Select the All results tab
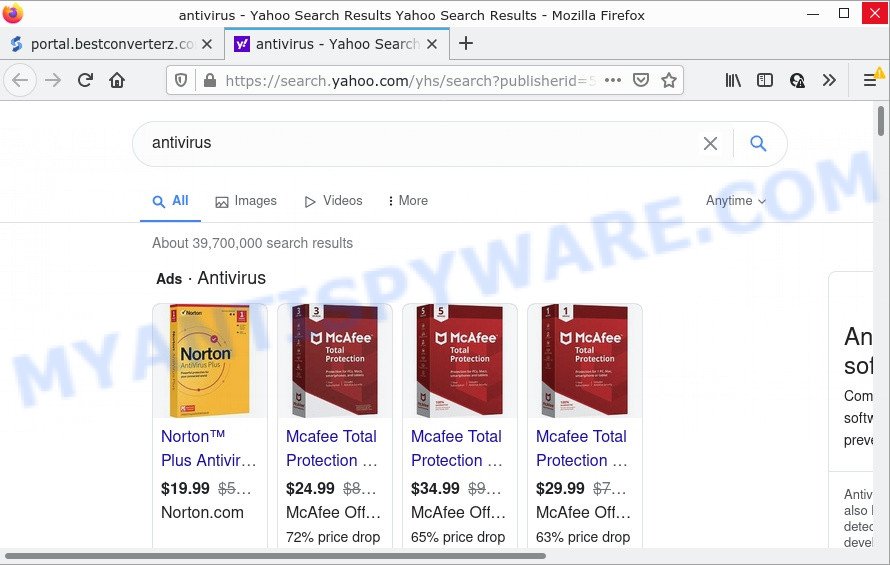The image size is (890, 565). click(170, 201)
